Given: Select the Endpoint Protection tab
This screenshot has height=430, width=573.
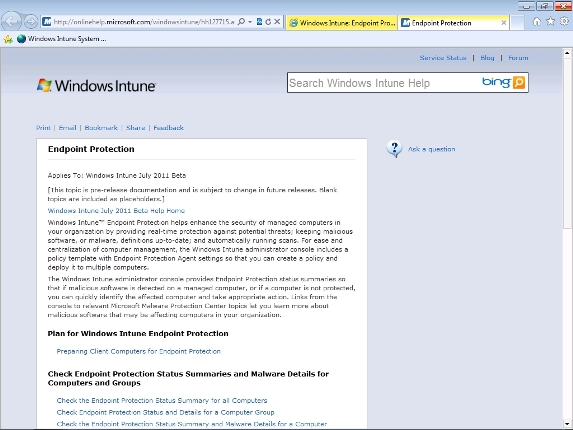Looking at the screenshot, I should click(454, 23).
